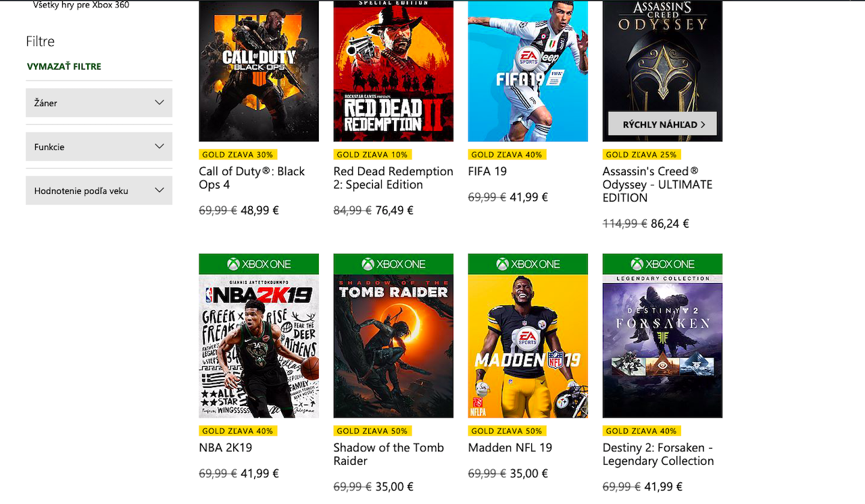The height and width of the screenshot is (504, 865).
Task: Click the Xbox One logo above Tomb Raider
Action: pyautogui.click(x=393, y=264)
